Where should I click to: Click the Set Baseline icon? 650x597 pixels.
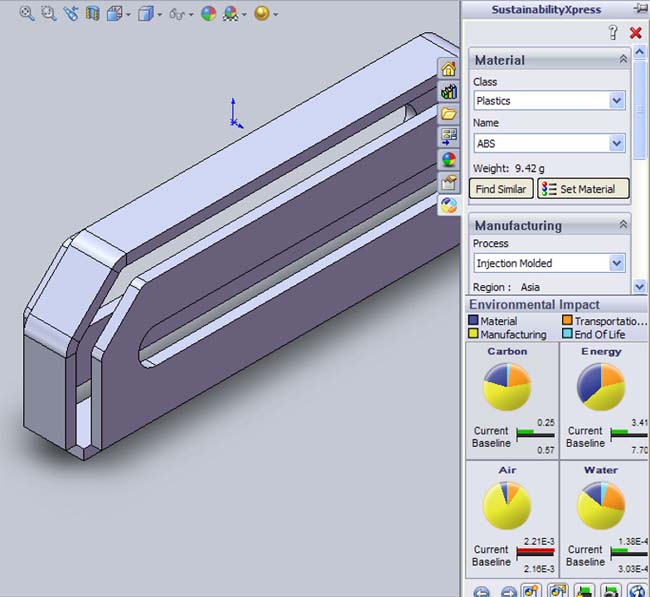[585, 590]
